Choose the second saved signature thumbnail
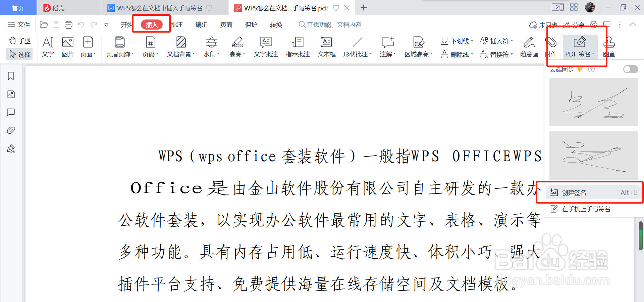644x302 pixels. (x=593, y=155)
